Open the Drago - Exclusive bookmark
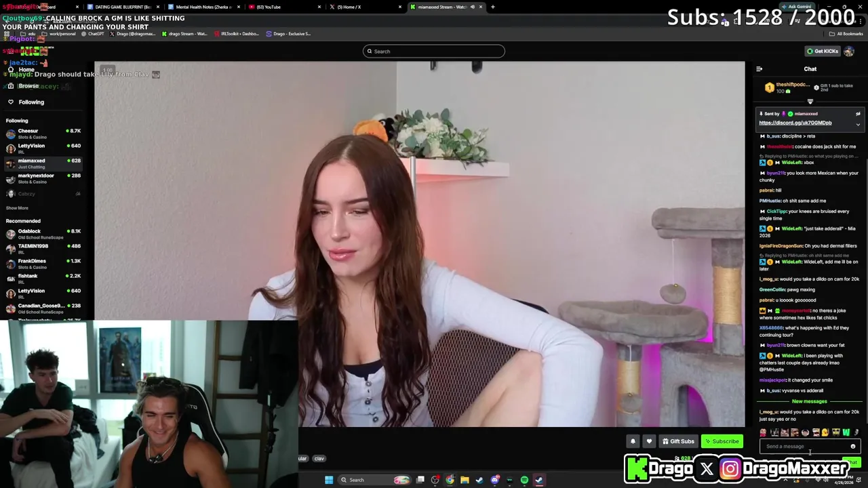868x488 pixels. 289,34
